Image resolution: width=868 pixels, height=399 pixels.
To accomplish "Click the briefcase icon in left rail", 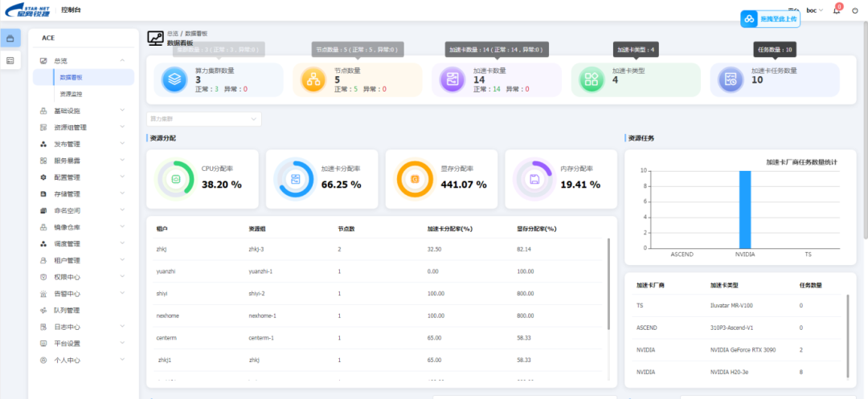I will point(10,39).
